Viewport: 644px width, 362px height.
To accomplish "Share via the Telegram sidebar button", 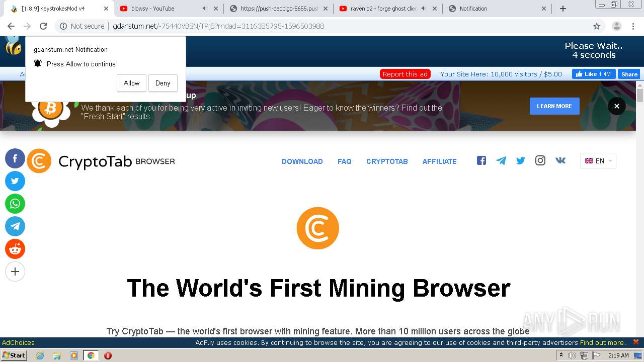I will [x=15, y=227].
